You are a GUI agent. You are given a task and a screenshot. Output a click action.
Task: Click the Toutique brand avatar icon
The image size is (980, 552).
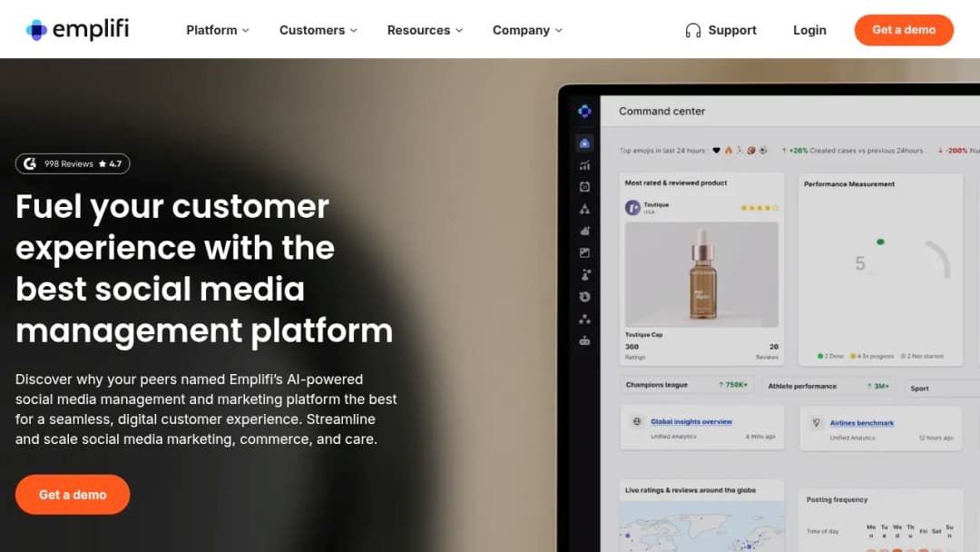(x=632, y=208)
